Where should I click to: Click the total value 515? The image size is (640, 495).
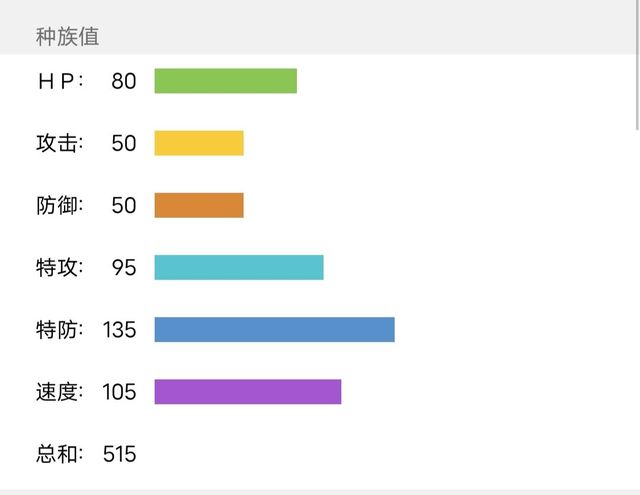pyautogui.click(x=119, y=454)
